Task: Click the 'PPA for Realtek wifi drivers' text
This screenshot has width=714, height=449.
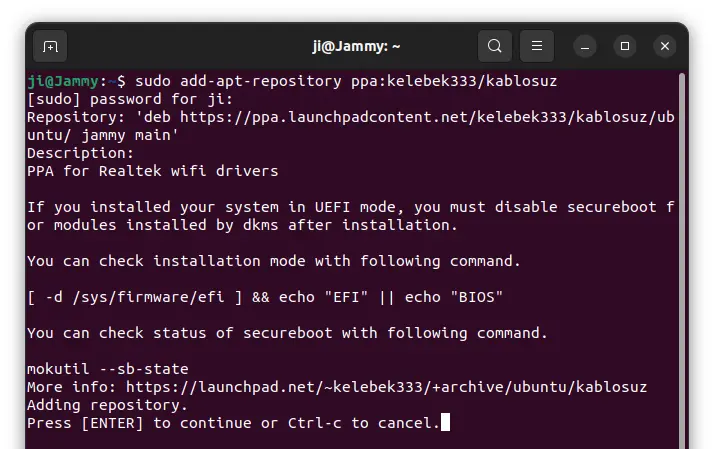Action: tap(152, 171)
